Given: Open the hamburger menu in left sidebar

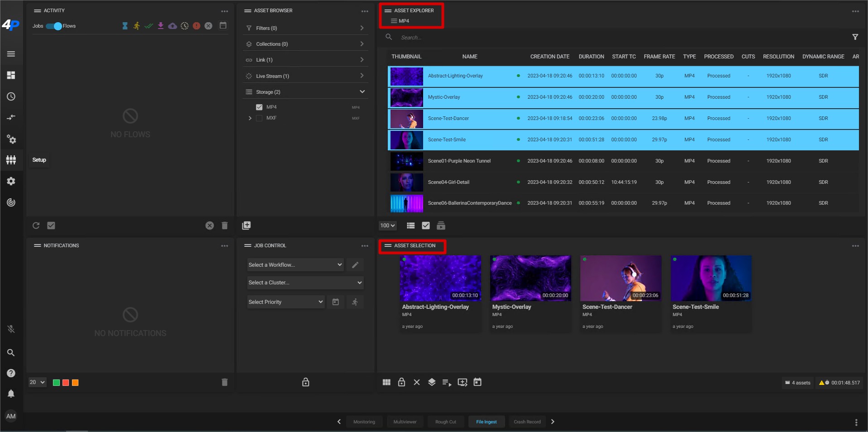Looking at the screenshot, I should (11, 54).
